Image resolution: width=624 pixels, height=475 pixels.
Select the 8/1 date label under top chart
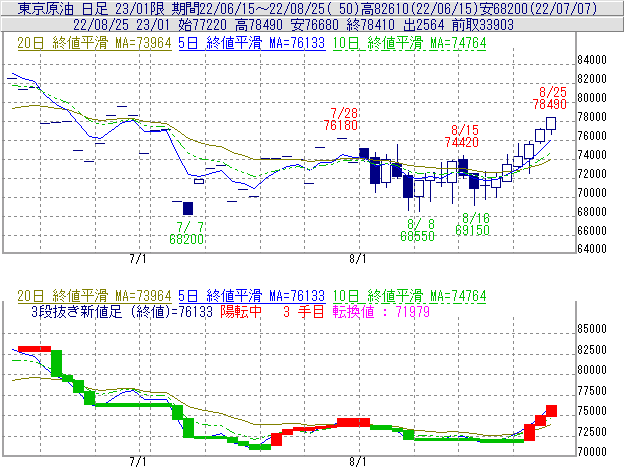point(358,259)
